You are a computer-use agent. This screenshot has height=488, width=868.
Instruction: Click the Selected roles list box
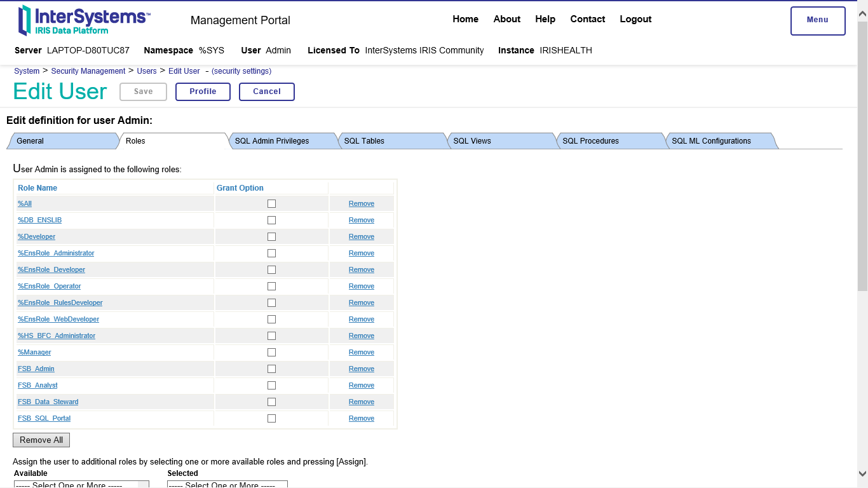tap(227, 484)
